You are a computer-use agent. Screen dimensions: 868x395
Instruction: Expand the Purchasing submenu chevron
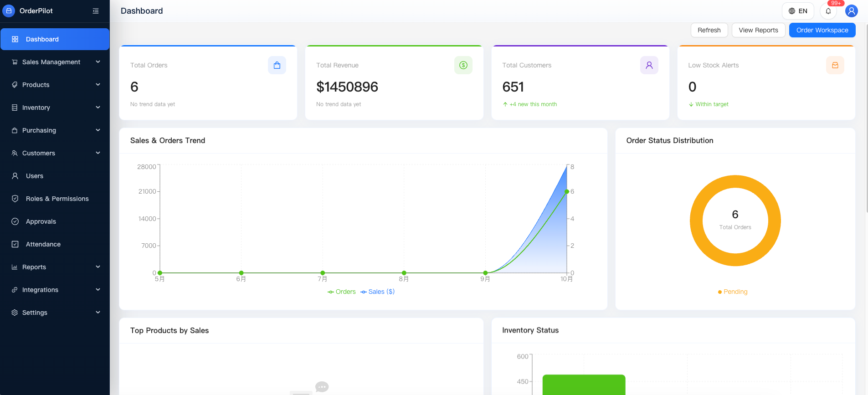[98, 130]
